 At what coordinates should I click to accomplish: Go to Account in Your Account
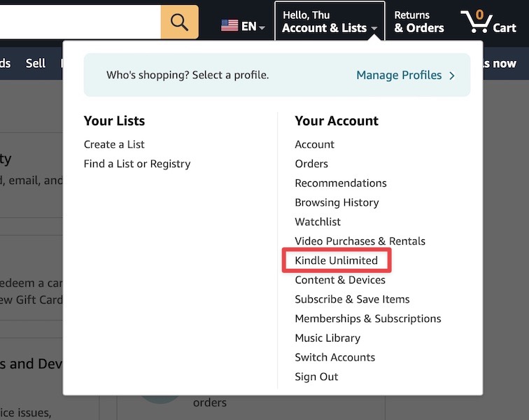[x=314, y=144]
